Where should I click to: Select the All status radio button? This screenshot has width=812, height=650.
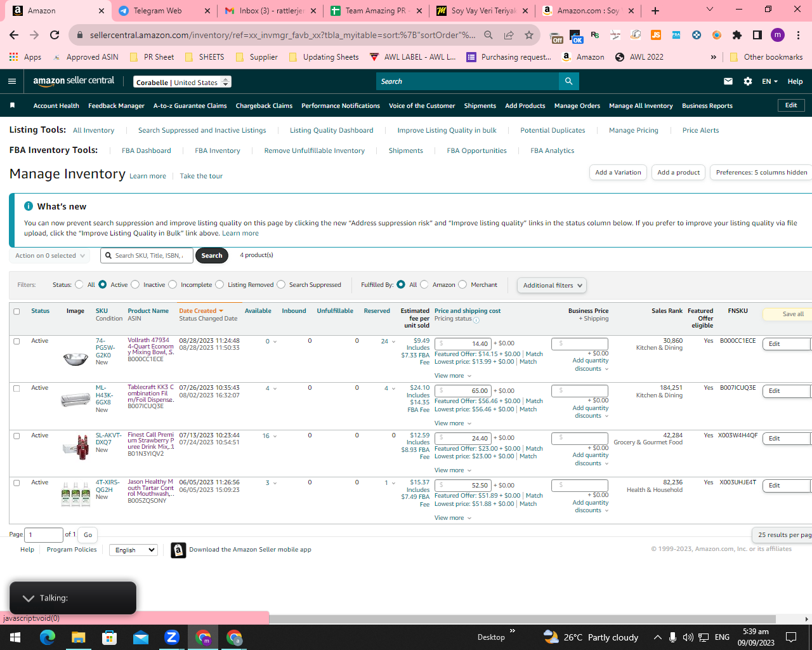tap(79, 284)
